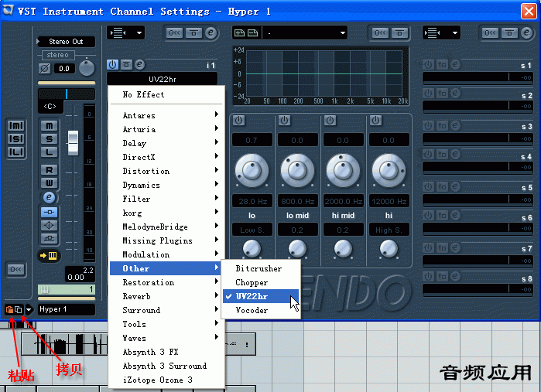Image resolution: width=541 pixels, height=392 pixels.
Task: Click the sends state icon on channel strip
Action: (49, 238)
